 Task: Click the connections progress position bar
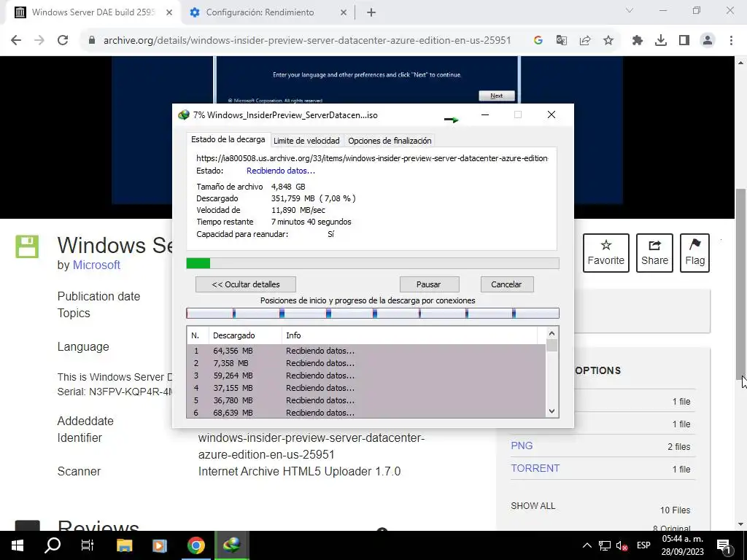[373, 313]
